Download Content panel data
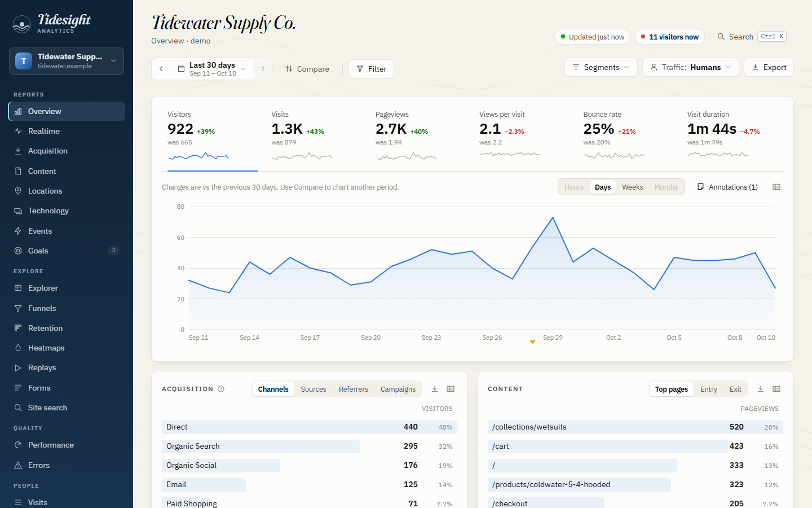The width and height of the screenshot is (812, 508). 761,389
